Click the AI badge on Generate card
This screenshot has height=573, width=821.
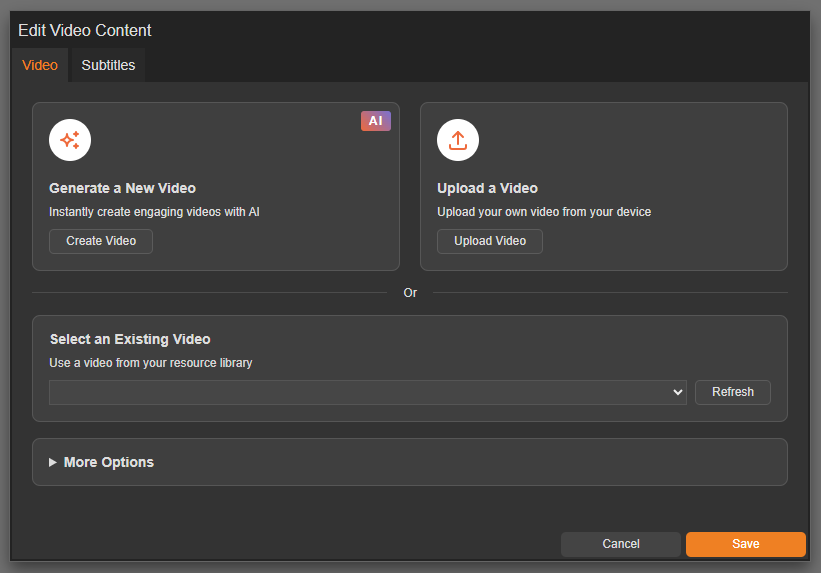pyautogui.click(x=375, y=121)
